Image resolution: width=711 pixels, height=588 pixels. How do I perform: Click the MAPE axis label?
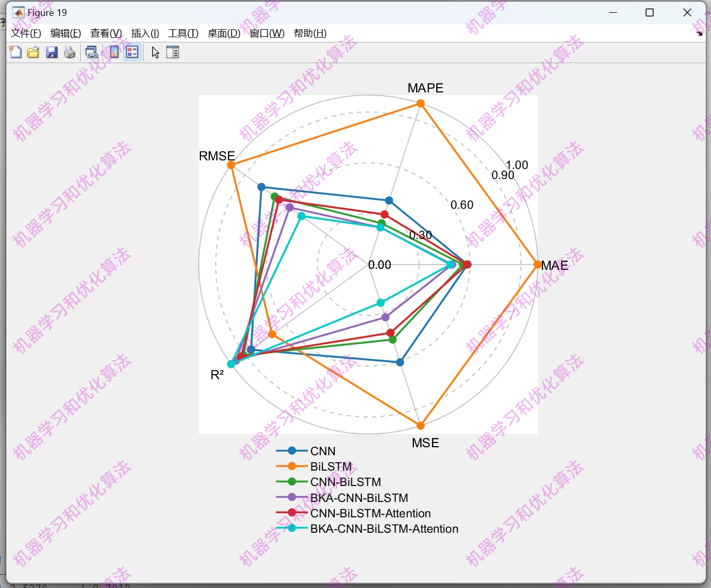point(426,88)
